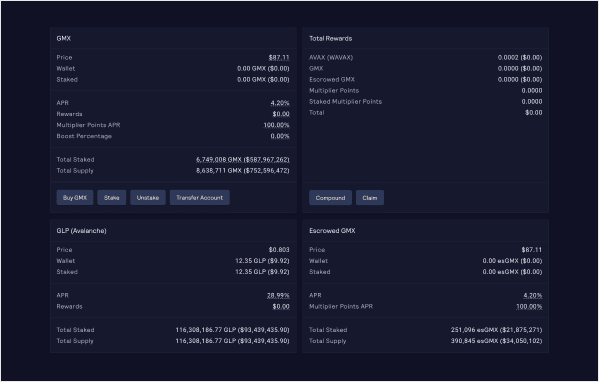The image size is (599, 382).
Task: Click GLP APR 28.99% value
Action: [278, 296]
